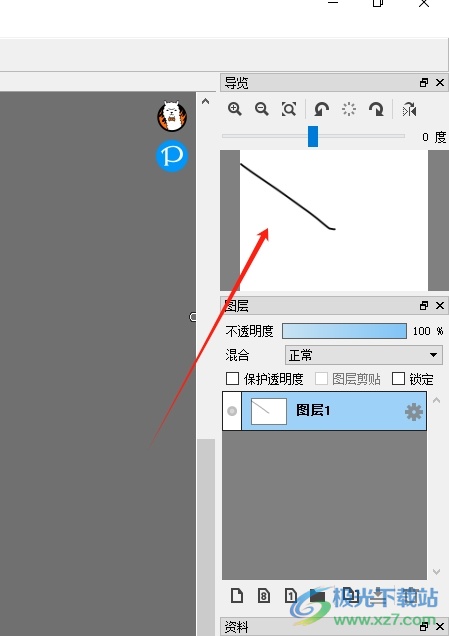
Task: Add a new color layer
Action: (x=237, y=595)
